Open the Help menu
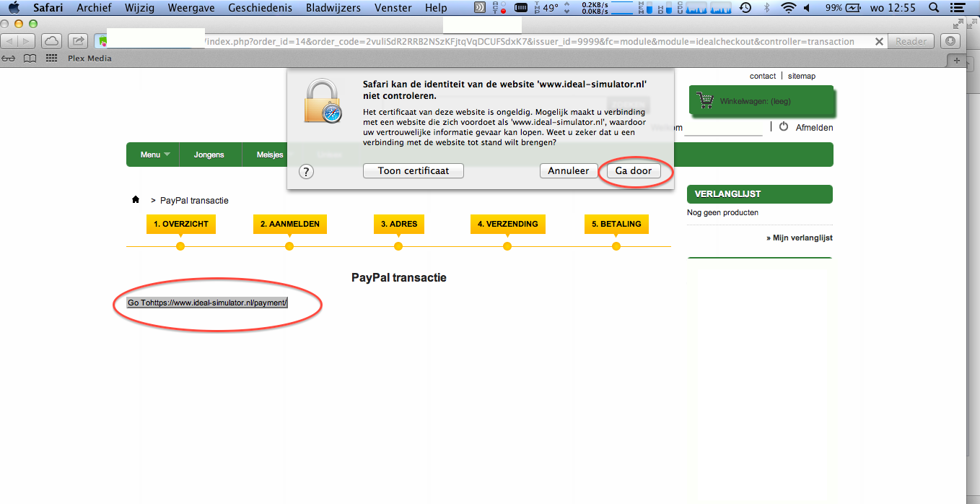This screenshot has width=980, height=504. (436, 8)
